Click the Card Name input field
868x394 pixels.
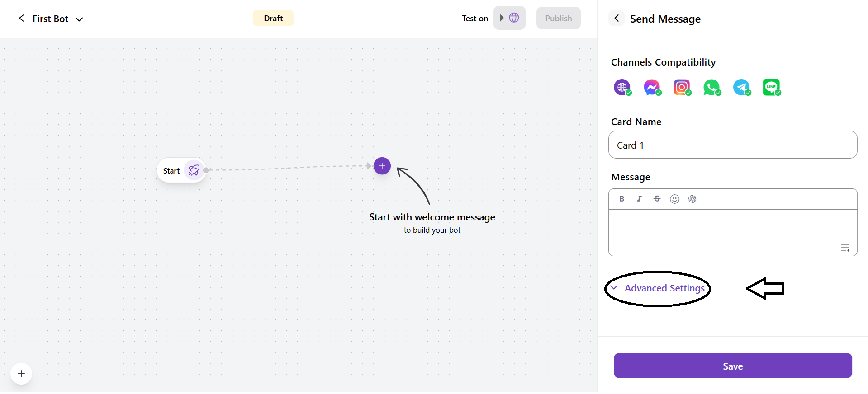pyautogui.click(x=733, y=145)
